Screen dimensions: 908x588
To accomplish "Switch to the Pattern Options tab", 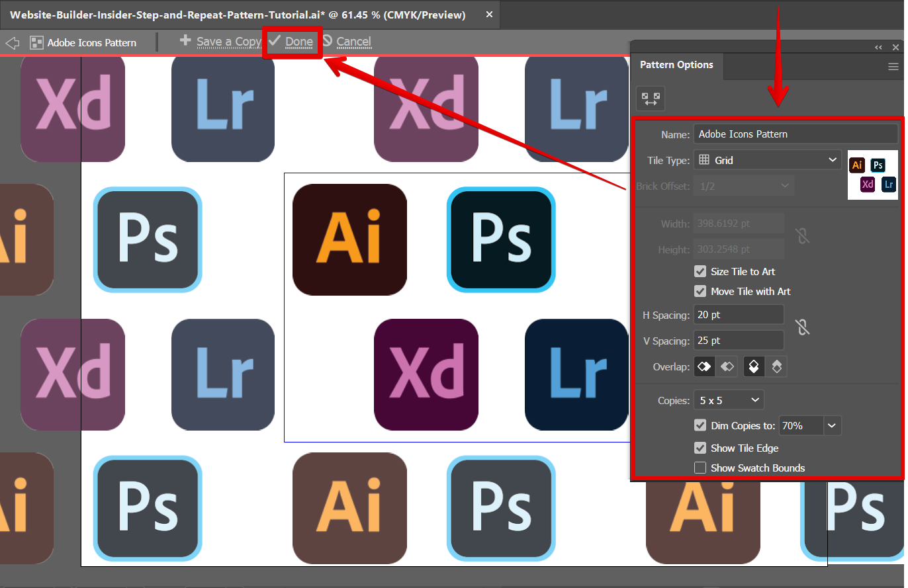I will (x=676, y=65).
